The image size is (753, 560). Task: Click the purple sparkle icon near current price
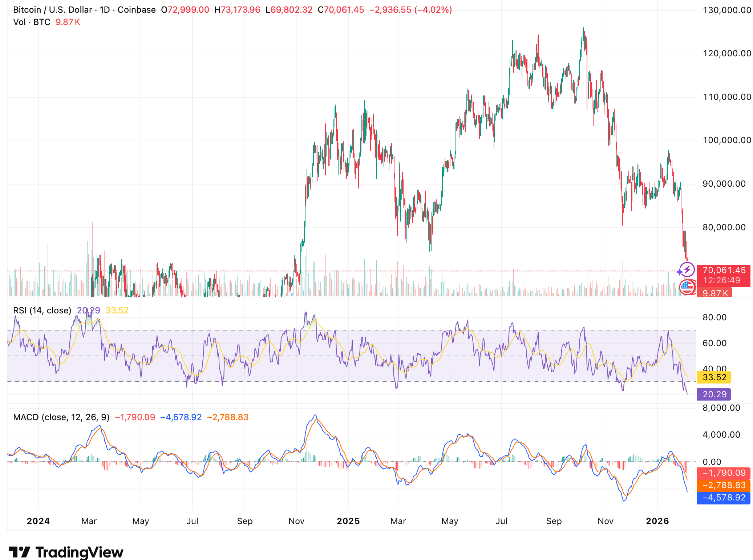tap(680, 272)
